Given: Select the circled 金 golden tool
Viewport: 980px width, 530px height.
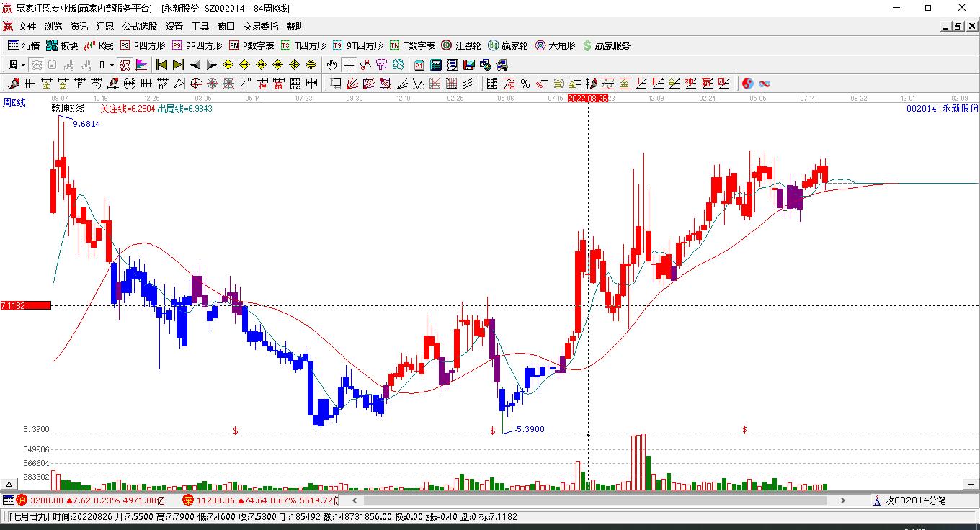Looking at the screenshot, I should 558,84.
